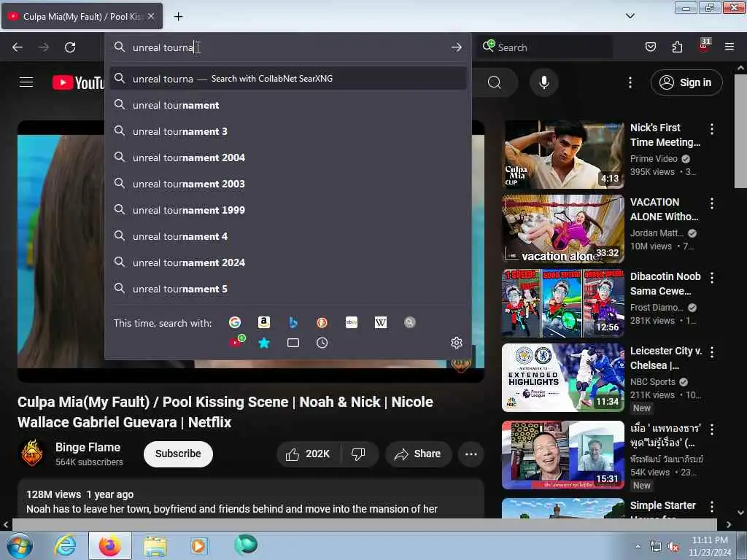Image resolution: width=747 pixels, height=560 pixels.
Task: Go back to the previous page
Action: pyautogui.click(x=18, y=47)
